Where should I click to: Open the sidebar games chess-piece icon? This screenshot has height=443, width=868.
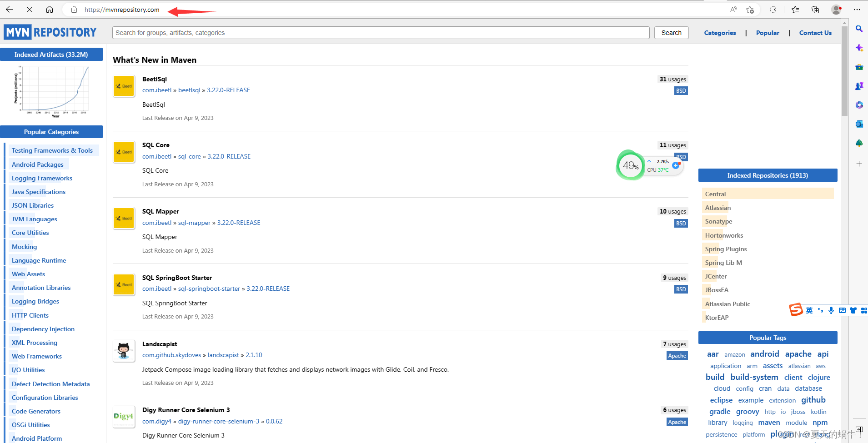point(859,86)
